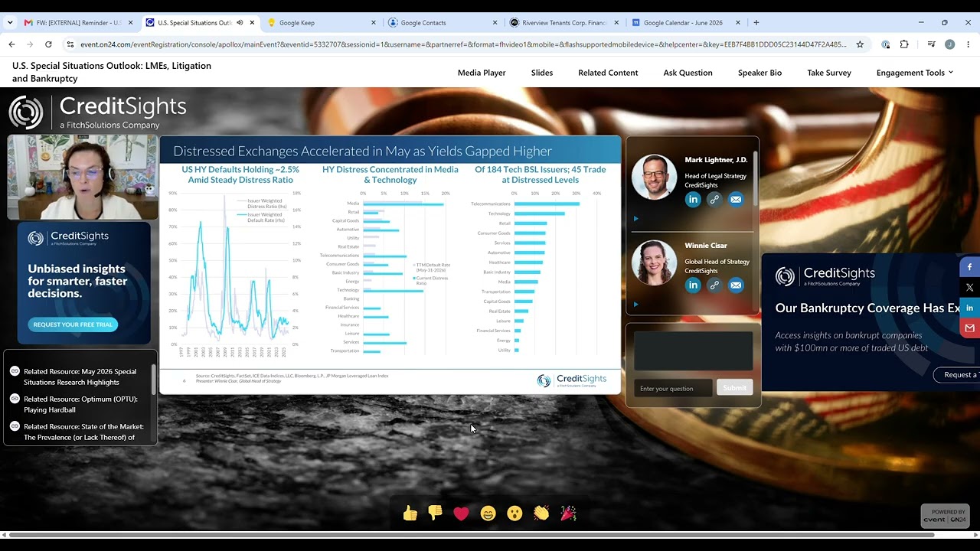Open Mark Lightner's LinkedIn profile icon
The height and width of the screenshot is (551, 980).
click(x=693, y=200)
